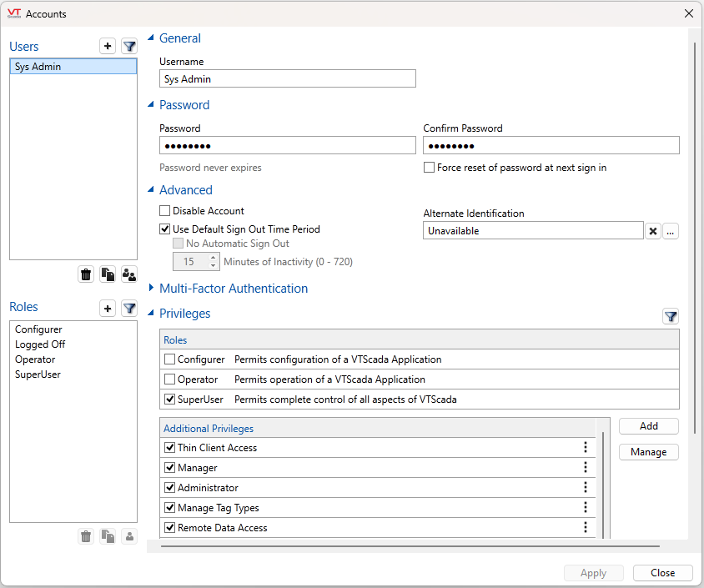Enable the Disable Account checkbox
Image resolution: width=704 pixels, height=588 pixels.
click(165, 211)
